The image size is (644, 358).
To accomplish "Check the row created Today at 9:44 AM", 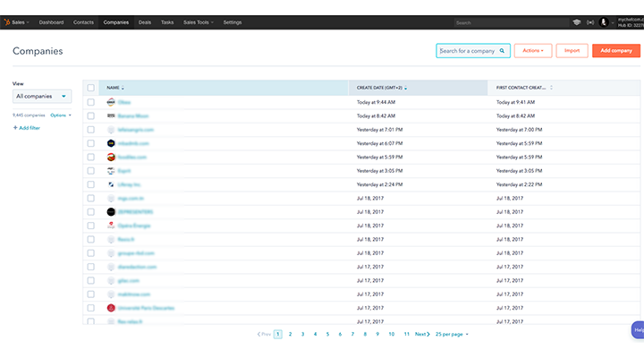I will pos(90,102).
